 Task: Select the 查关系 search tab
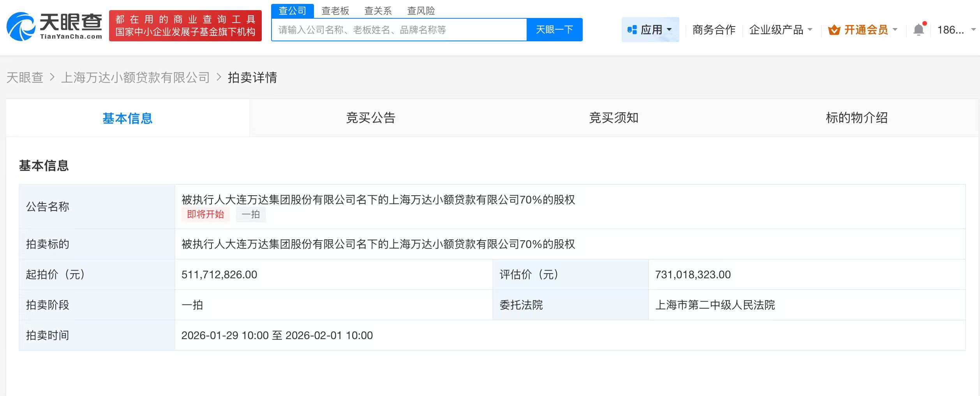click(x=378, y=11)
